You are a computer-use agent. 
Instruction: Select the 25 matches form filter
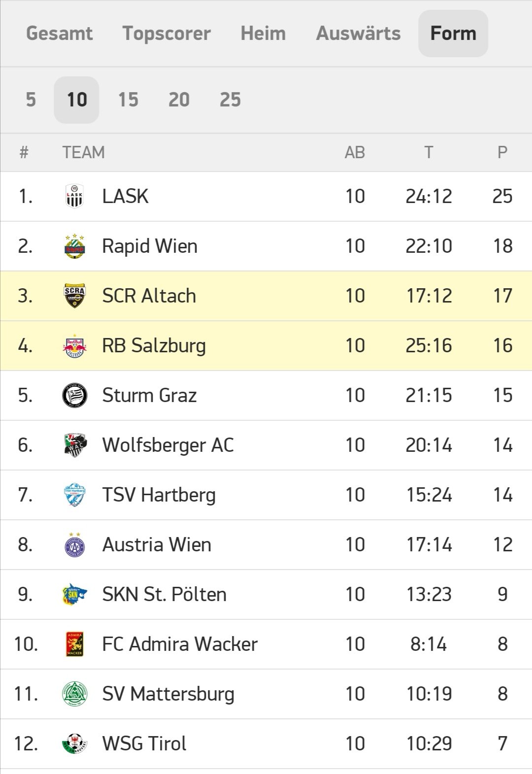pyautogui.click(x=230, y=100)
